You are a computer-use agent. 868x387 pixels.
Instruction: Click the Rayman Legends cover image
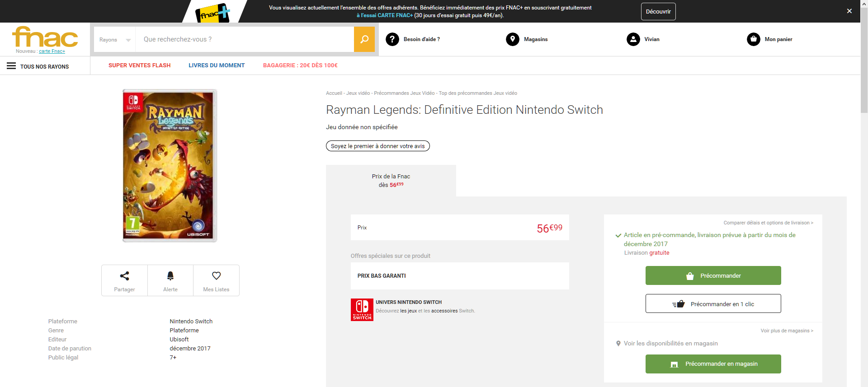coord(170,166)
